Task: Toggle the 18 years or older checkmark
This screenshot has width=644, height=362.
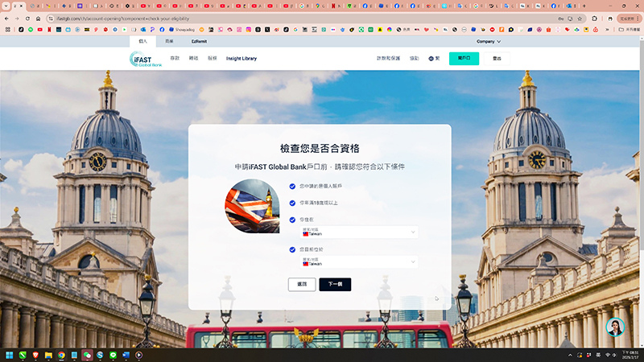Action: click(x=292, y=204)
